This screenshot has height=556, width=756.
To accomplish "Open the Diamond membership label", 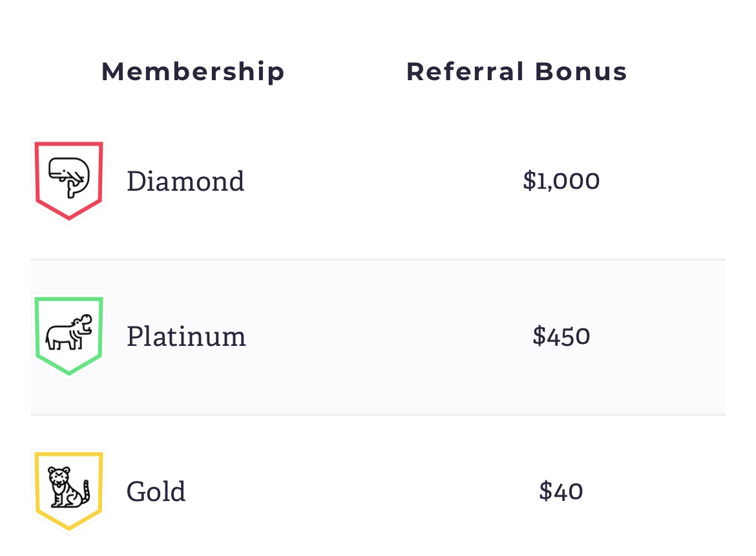I will (x=185, y=181).
